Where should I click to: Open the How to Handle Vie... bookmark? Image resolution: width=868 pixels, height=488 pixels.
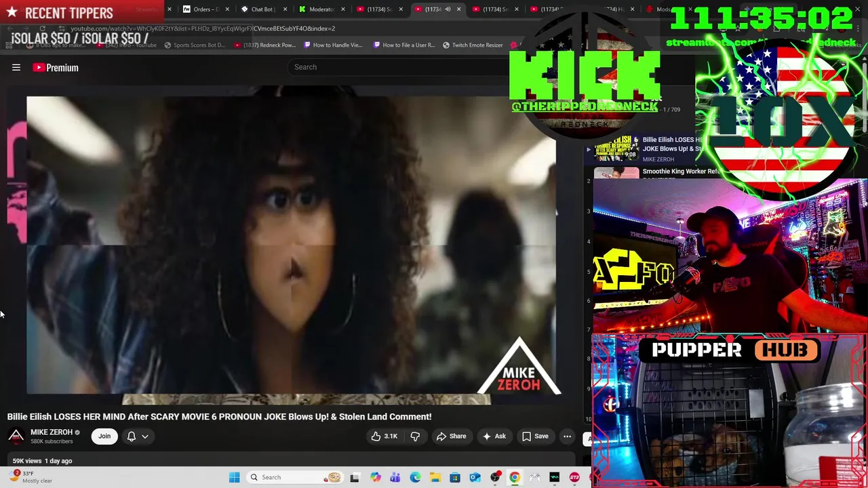pos(333,45)
